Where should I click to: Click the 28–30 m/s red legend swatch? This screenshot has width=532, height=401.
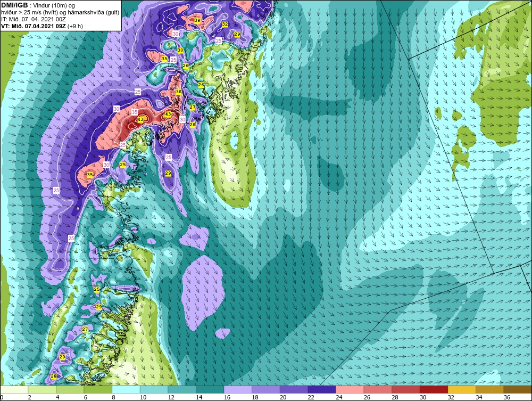point(406,389)
